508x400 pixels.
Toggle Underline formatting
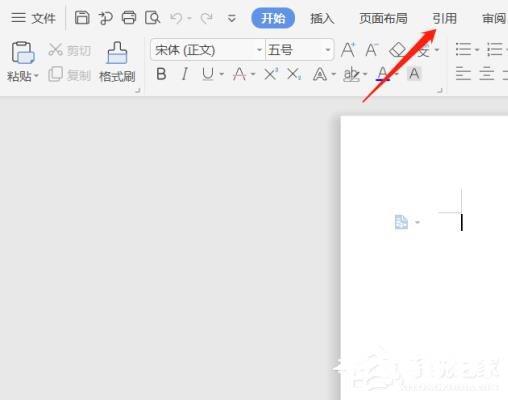coord(208,74)
